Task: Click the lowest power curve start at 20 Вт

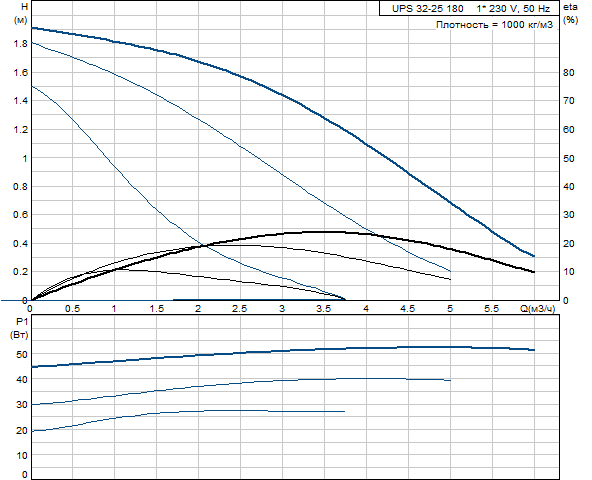Action: coord(32,431)
